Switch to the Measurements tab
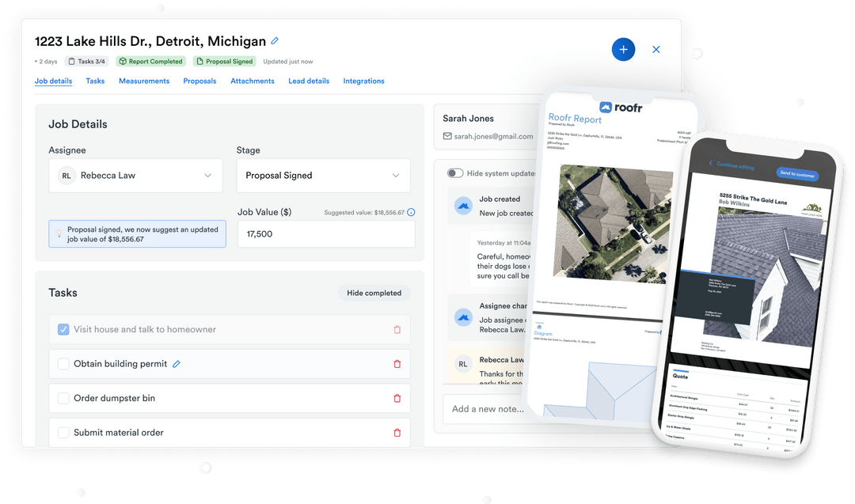The height and width of the screenshot is (504, 855). [x=143, y=81]
